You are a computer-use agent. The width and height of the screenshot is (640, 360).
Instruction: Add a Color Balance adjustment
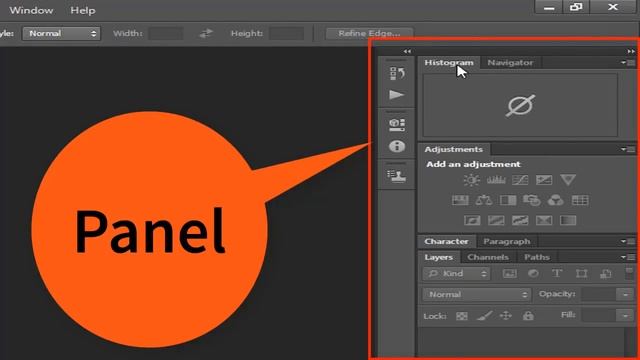(484, 200)
